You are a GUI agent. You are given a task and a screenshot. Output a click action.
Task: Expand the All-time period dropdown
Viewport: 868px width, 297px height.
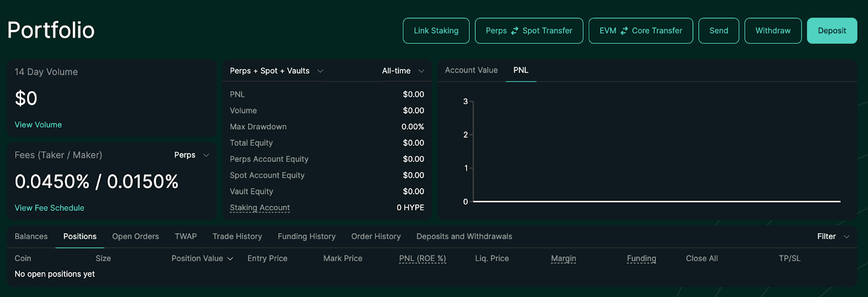pyautogui.click(x=403, y=71)
